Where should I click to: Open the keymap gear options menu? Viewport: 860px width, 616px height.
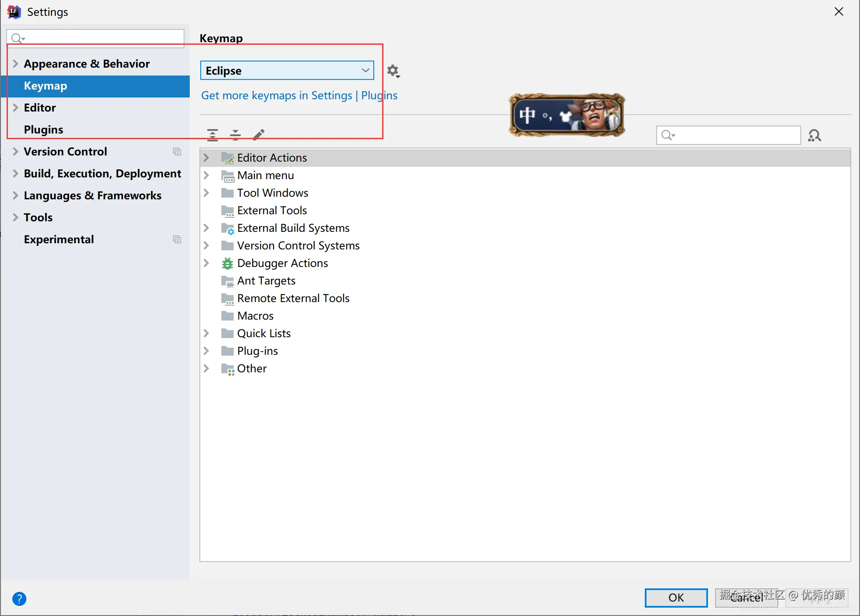point(393,71)
